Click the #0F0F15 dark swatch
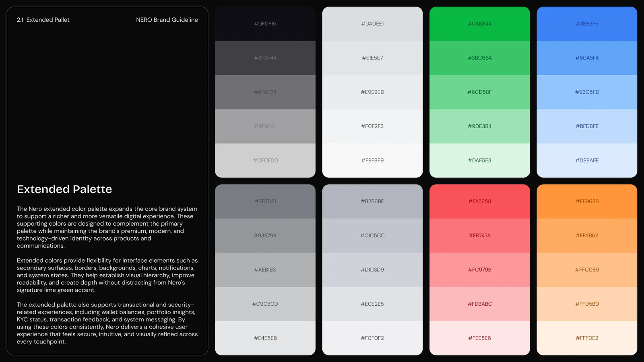Screen dimensions: 644x362 tap(265, 24)
